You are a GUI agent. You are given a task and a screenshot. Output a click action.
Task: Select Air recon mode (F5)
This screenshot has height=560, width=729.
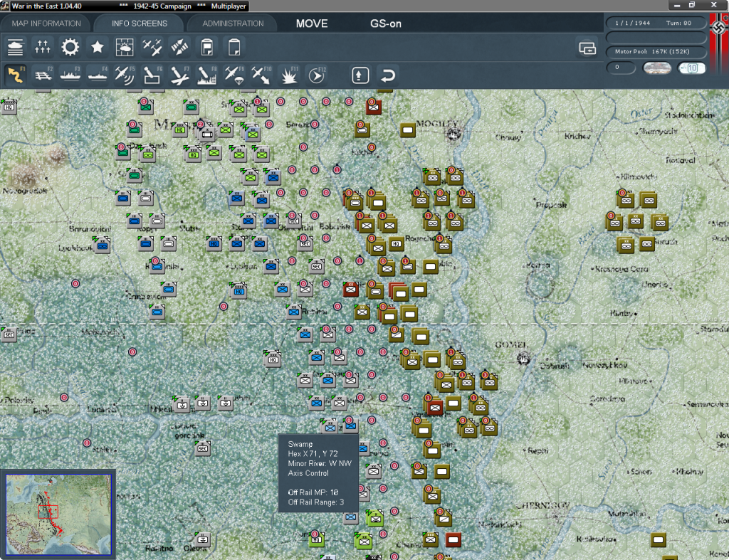[x=125, y=75]
